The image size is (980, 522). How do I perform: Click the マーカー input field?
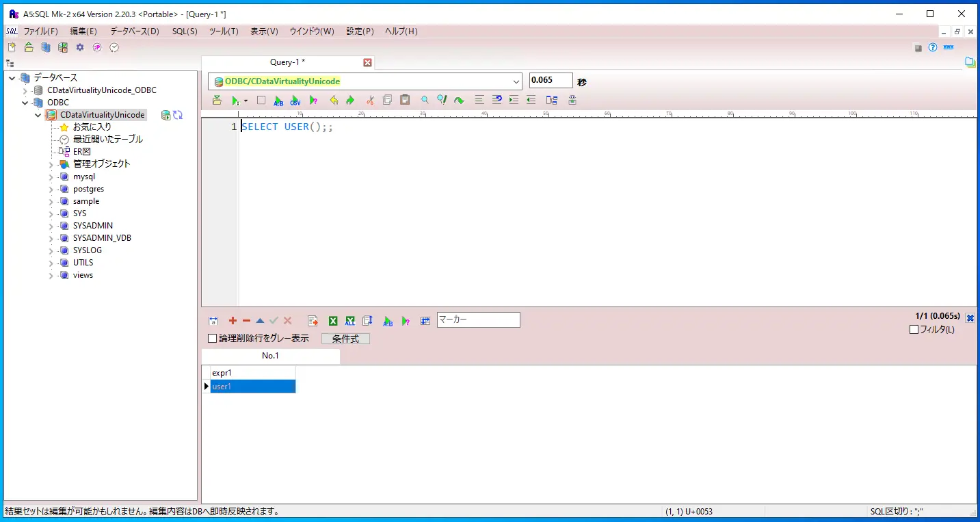[x=479, y=319]
